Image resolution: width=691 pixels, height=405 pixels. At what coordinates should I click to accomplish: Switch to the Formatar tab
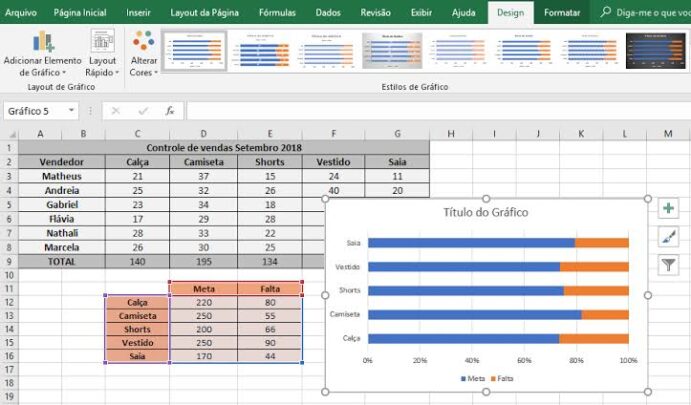click(x=561, y=12)
